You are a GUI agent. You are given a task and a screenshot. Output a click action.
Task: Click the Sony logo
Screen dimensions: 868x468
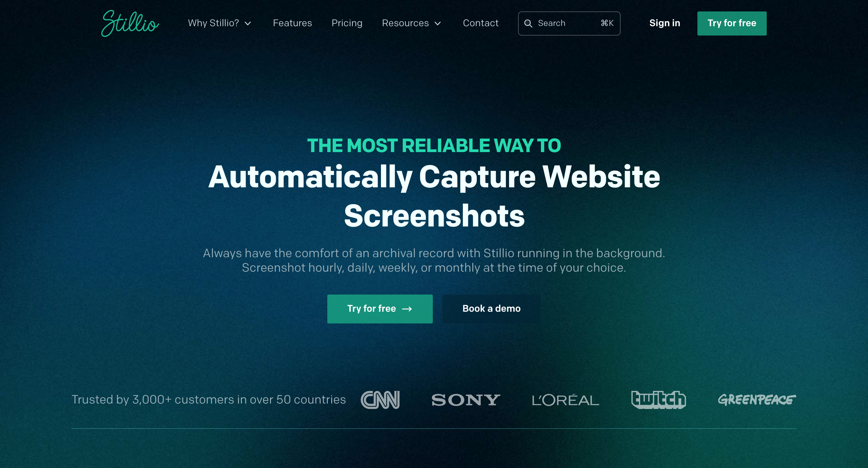(466, 400)
